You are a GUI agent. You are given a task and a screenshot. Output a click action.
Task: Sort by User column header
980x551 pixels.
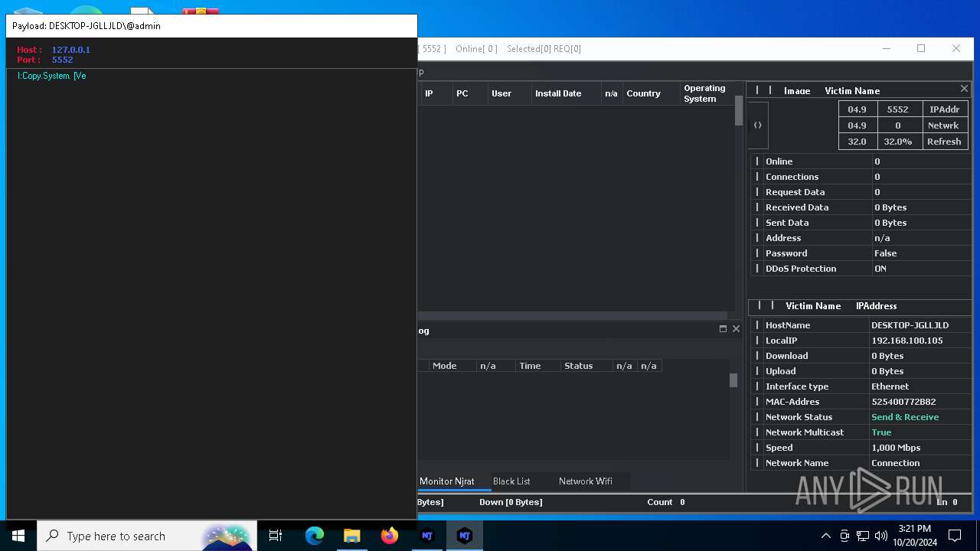click(509, 93)
